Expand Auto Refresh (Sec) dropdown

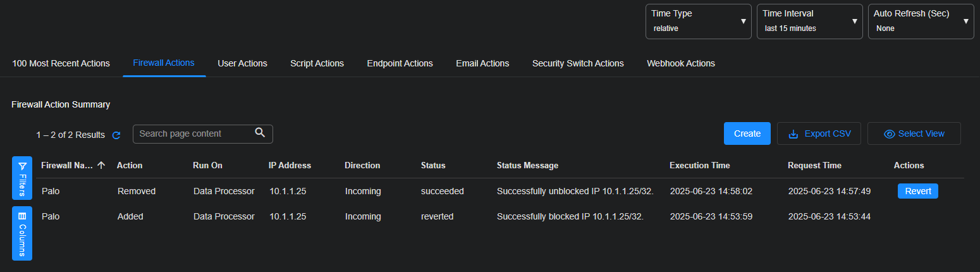921,22
